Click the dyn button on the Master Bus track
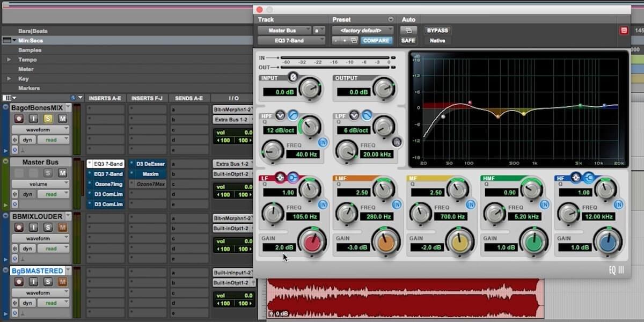Screen dimensions: 644x322 tap(26, 194)
